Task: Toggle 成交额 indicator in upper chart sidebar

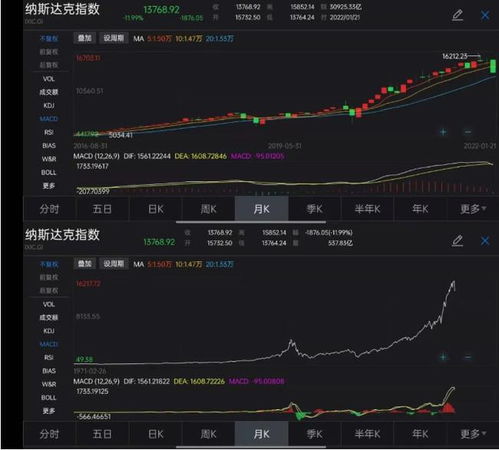Action: click(x=49, y=92)
